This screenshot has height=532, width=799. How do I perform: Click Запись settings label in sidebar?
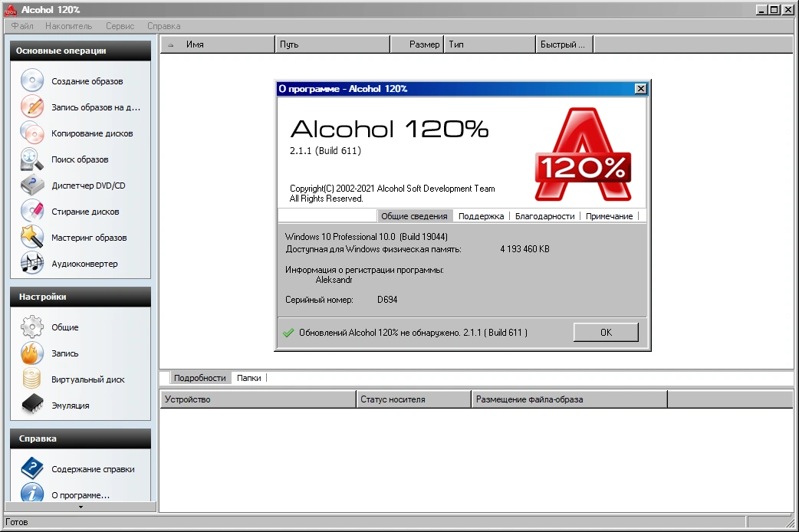pyautogui.click(x=64, y=353)
